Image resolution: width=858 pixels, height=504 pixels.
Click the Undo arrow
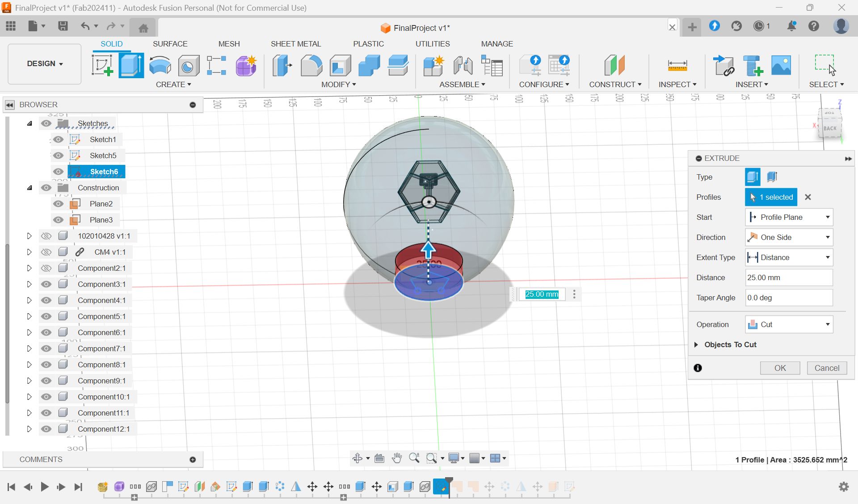[85, 26]
